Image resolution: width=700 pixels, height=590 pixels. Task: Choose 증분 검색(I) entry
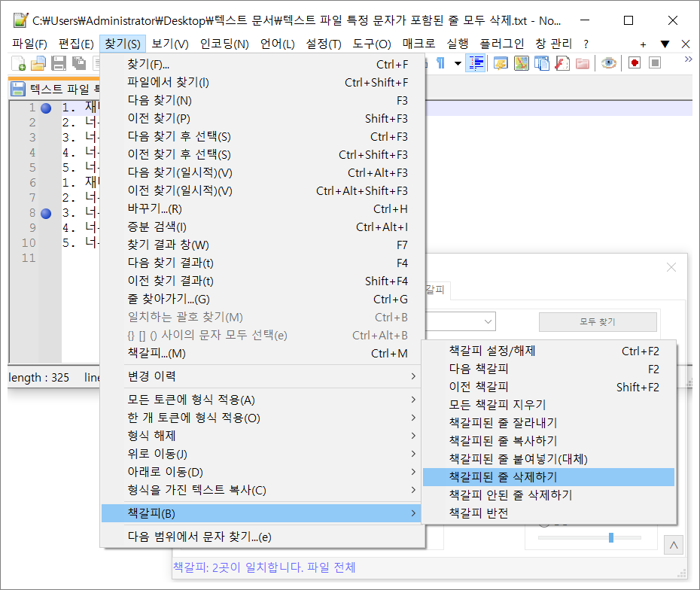coord(263,227)
